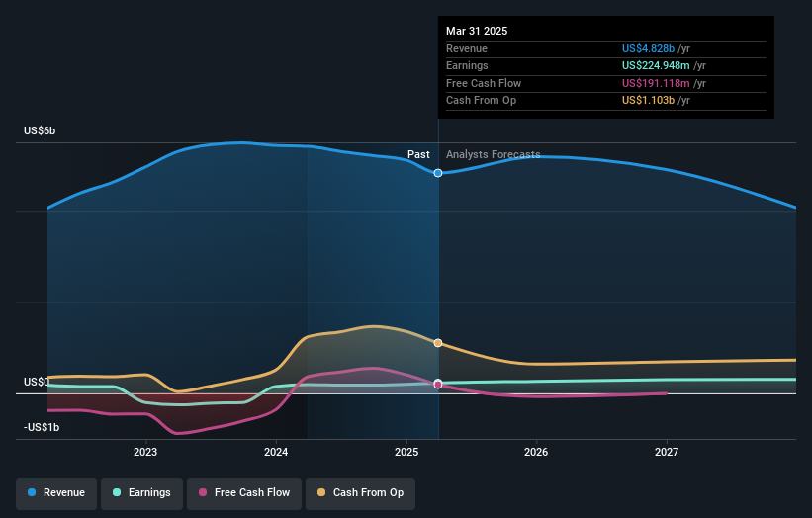Screen dimensions: 812x518
Task: Select the 2025 x-axis label
Action: point(406,453)
